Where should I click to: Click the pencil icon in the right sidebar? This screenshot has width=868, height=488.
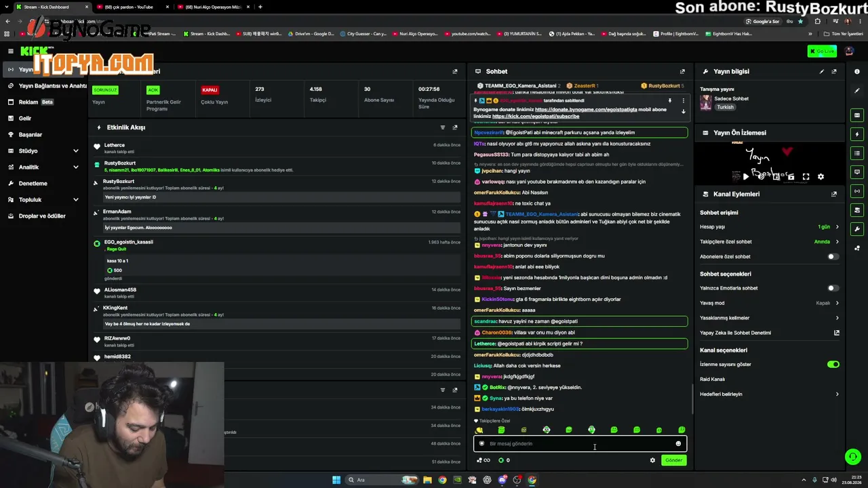[857, 90]
